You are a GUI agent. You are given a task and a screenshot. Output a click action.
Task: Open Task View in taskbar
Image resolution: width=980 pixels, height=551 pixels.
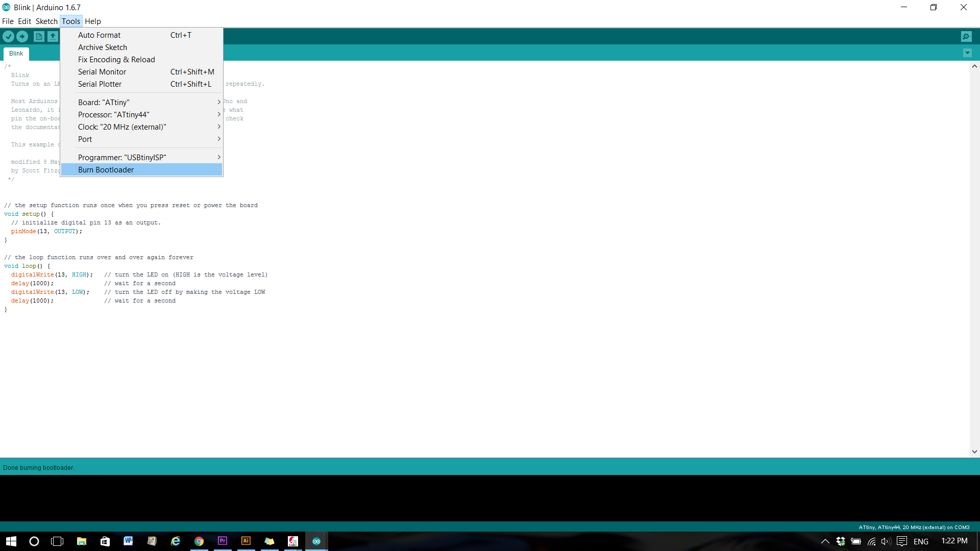tap(57, 541)
